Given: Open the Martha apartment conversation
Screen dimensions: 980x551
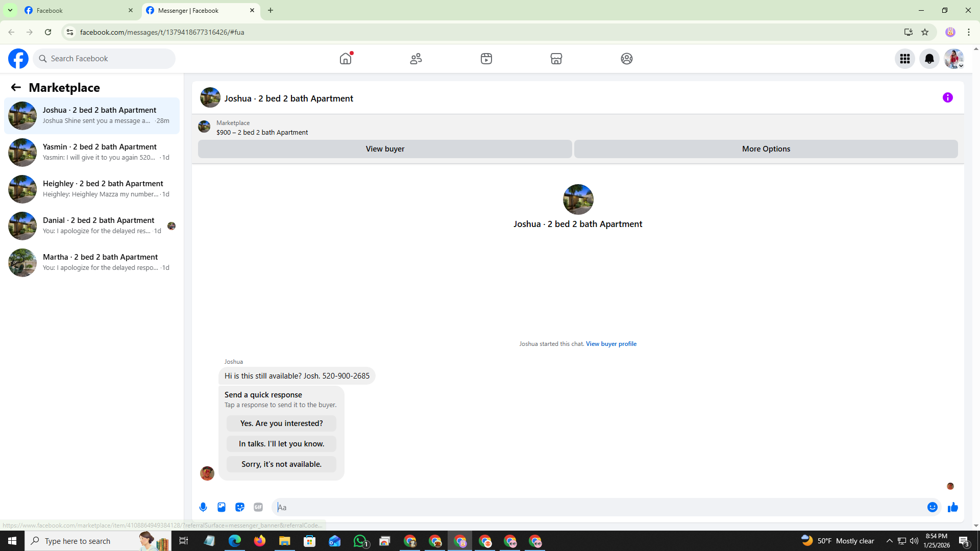Looking at the screenshot, I should pos(92,263).
